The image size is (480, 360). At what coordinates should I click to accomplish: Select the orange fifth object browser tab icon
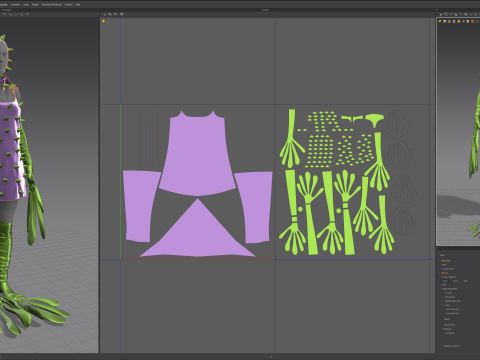pos(459,21)
